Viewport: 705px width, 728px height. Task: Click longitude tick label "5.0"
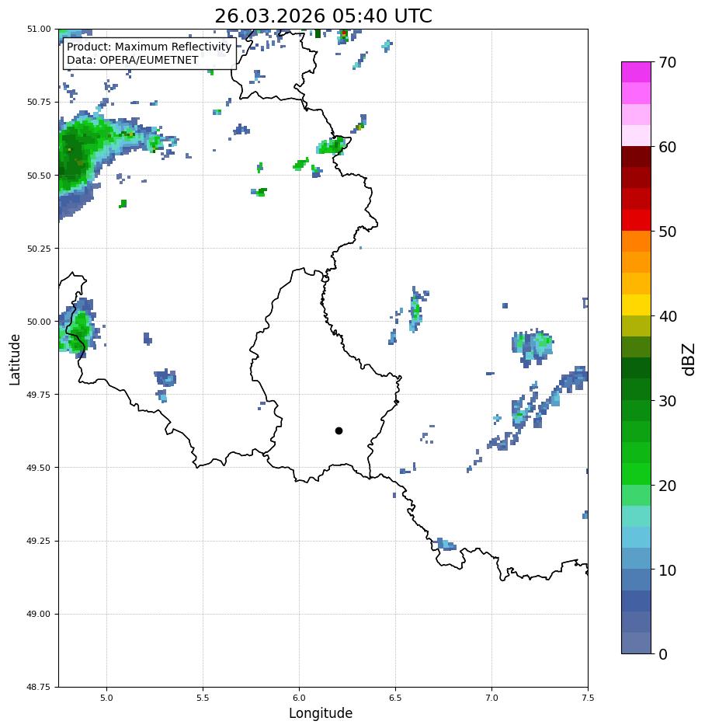106,698
